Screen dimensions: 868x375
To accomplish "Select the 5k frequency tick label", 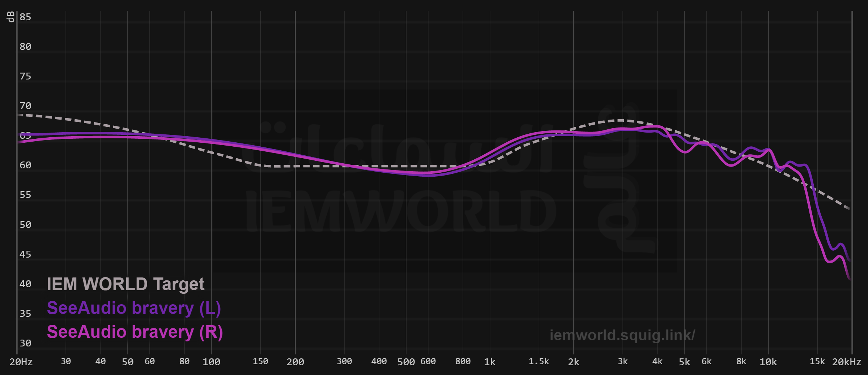I will pyautogui.click(x=684, y=362).
